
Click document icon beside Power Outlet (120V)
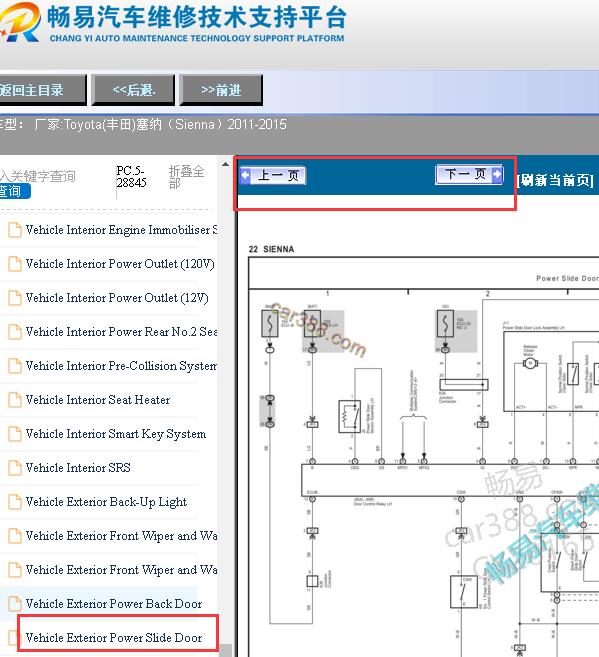pyautogui.click(x=15, y=264)
